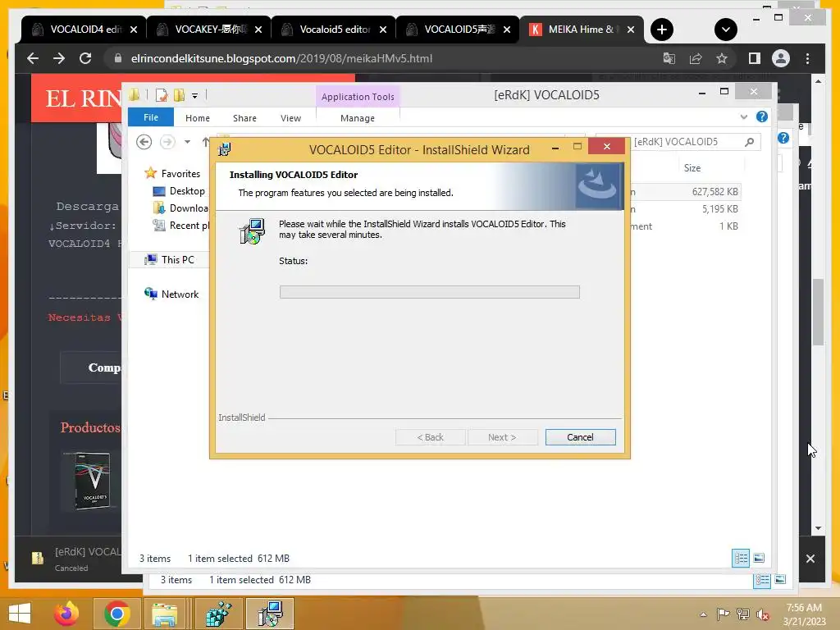Select Application Tools contextual tab
The height and width of the screenshot is (630, 840).
358,97
